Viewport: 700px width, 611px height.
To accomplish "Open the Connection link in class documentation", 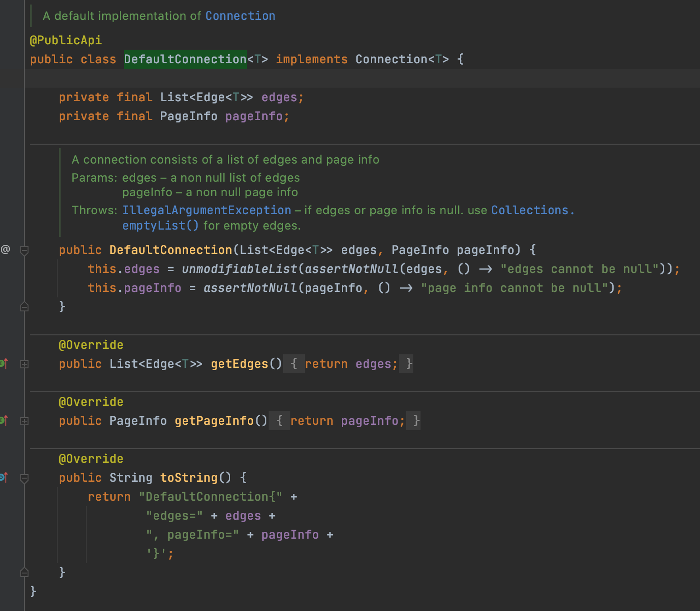I will click(x=240, y=16).
